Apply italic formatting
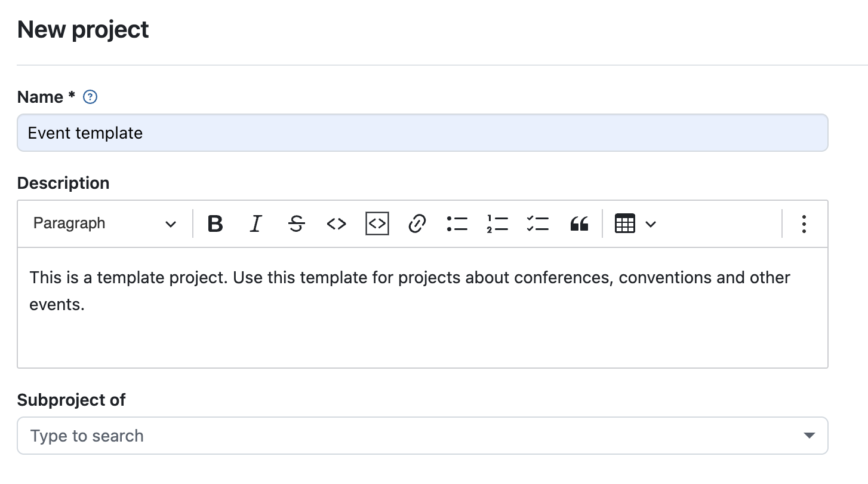This screenshot has height=484, width=868. (256, 223)
